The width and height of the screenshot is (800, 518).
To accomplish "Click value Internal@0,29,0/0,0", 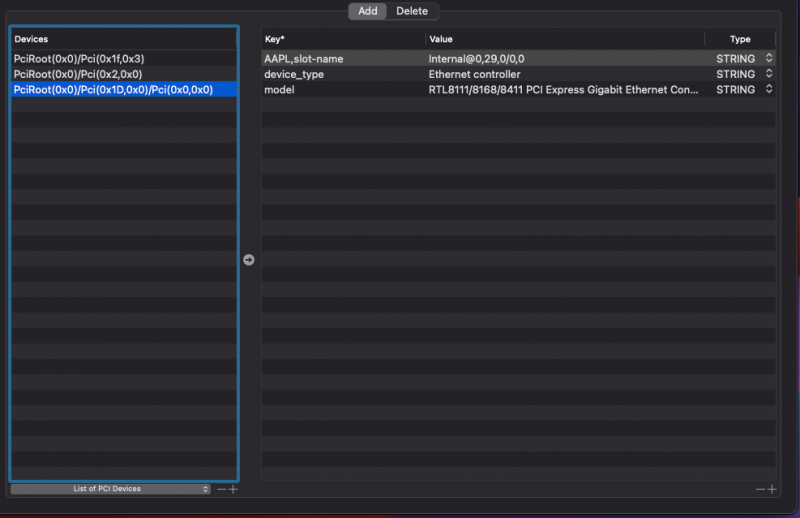I will coord(476,59).
